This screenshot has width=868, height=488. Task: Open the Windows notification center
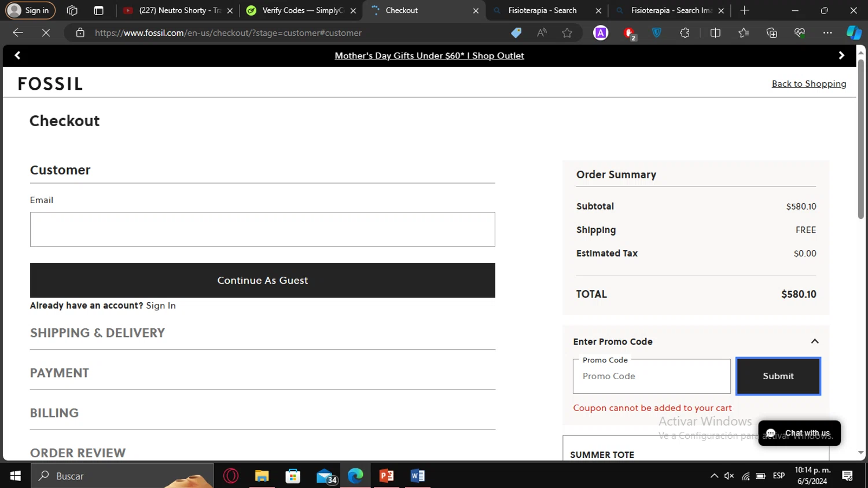click(848, 476)
